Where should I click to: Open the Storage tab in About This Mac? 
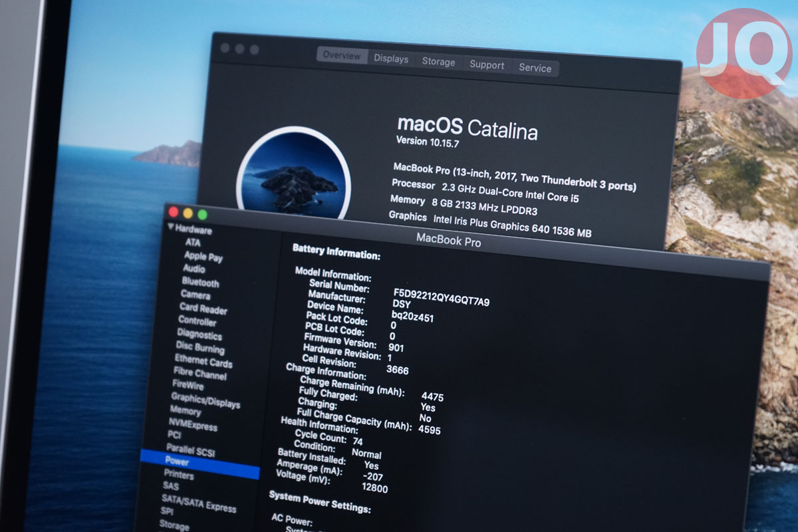[x=439, y=62]
